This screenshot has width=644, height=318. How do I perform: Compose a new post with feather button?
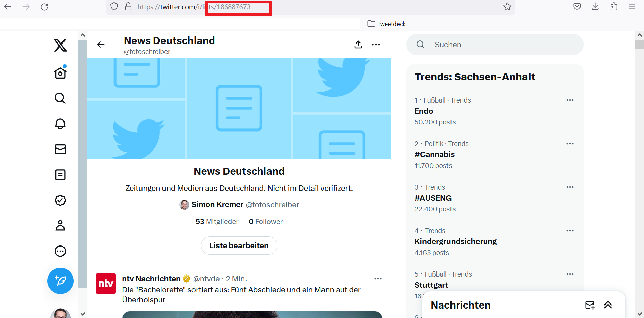coord(60,281)
